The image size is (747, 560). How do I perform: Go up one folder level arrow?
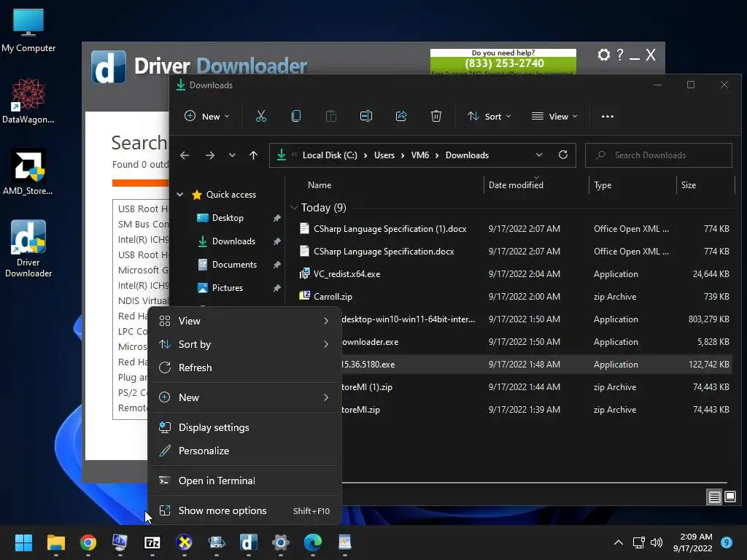[x=253, y=155]
